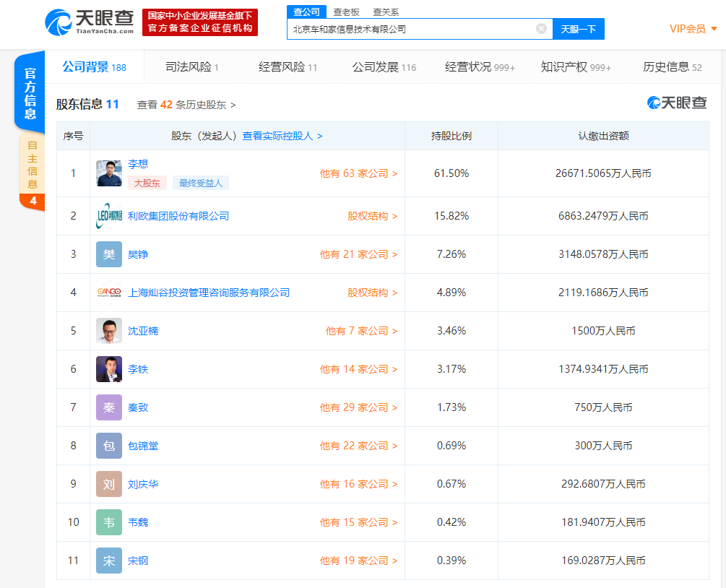Open the VIP会员 dropdown menu
Viewport: 726px width, 588px height.
(x=693, y=29)
